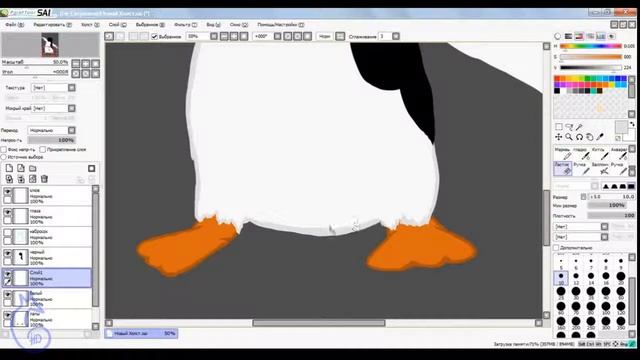Open the second brush texture [Нет] dropdown

click(604, 237)
